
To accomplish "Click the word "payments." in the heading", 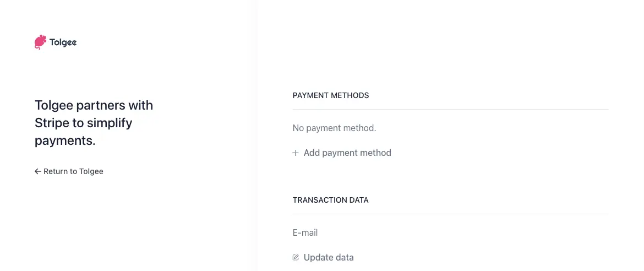I will (65, 140).
